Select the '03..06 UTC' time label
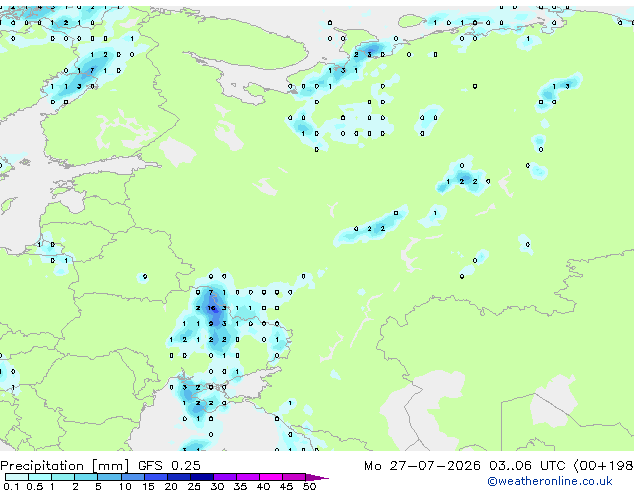The image size is (634, 490). click(x=527, y=466)
